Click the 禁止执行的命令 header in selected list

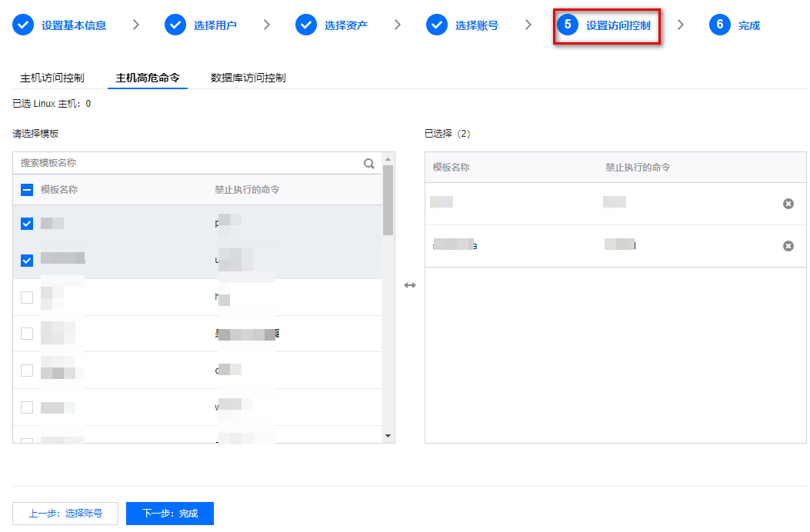coord(638,168)
